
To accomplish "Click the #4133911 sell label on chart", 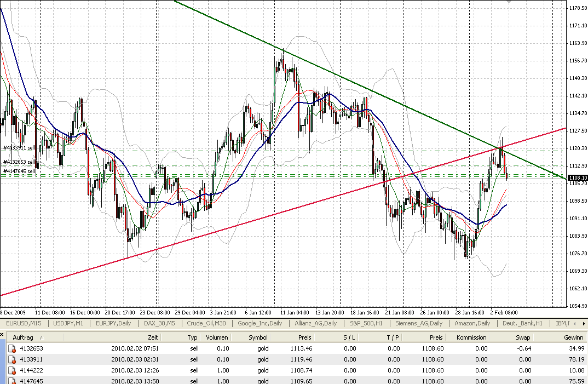I will pyautogui.click(x=19, y=148).
